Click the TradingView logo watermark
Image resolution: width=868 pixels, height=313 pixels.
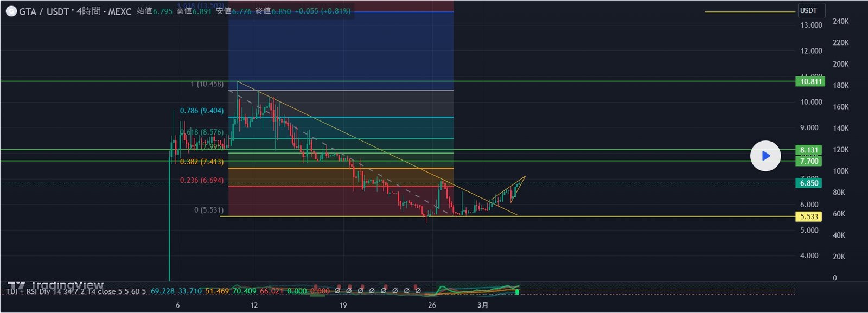[x=56, y=285]
